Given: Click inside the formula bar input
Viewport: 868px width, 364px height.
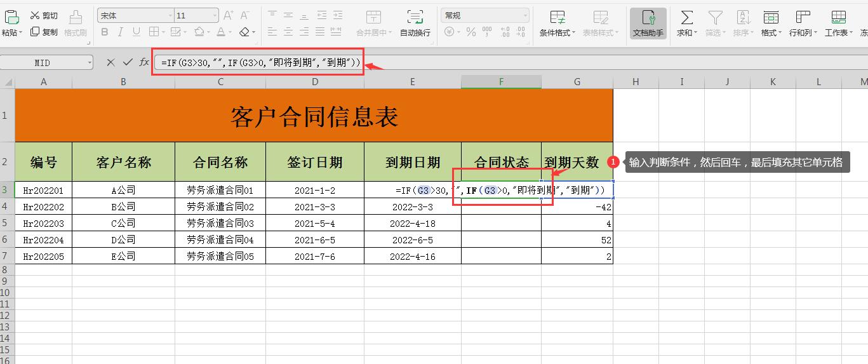Looking at the screenshot, I should tap(511, 62).
